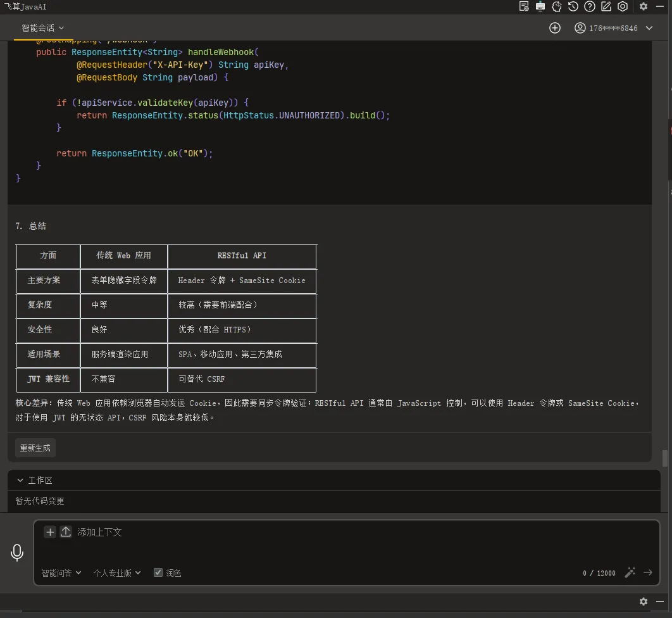The width and height of the screenshot is (672, 618).
Task: Open the 个人专业版 version dropdown
Action: (116, 573)
